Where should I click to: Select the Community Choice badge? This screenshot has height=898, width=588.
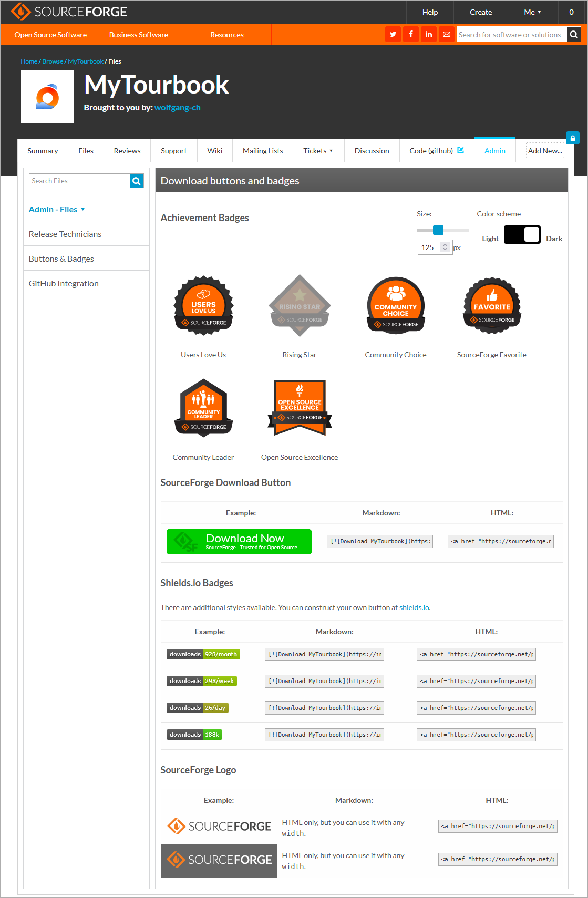396,305
